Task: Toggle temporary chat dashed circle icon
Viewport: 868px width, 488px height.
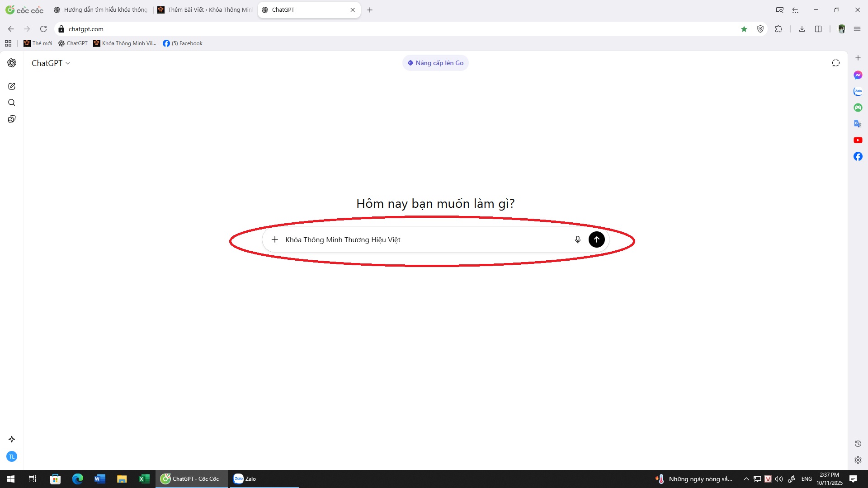Action: point(835,63)
